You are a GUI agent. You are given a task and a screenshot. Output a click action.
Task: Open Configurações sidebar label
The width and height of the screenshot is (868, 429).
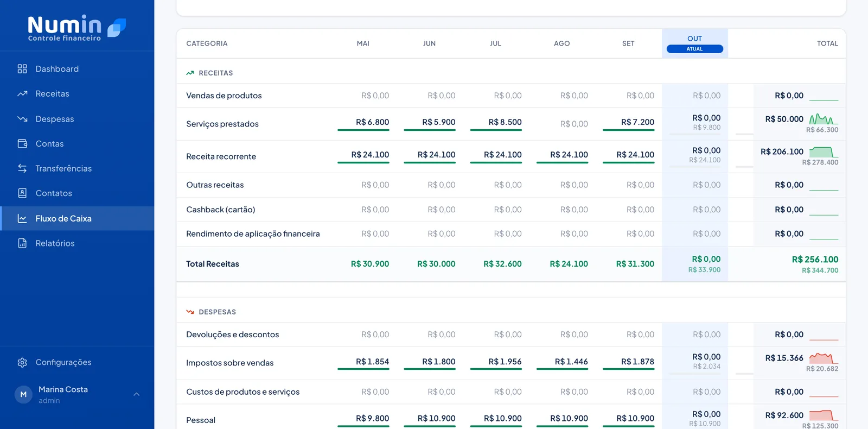63,362
